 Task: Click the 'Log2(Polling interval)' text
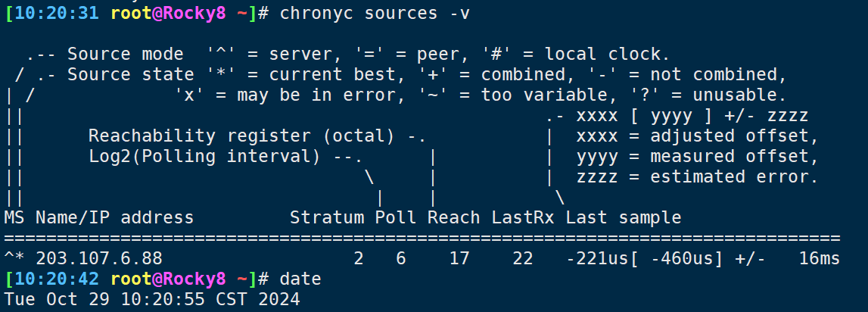coord(204,156)
